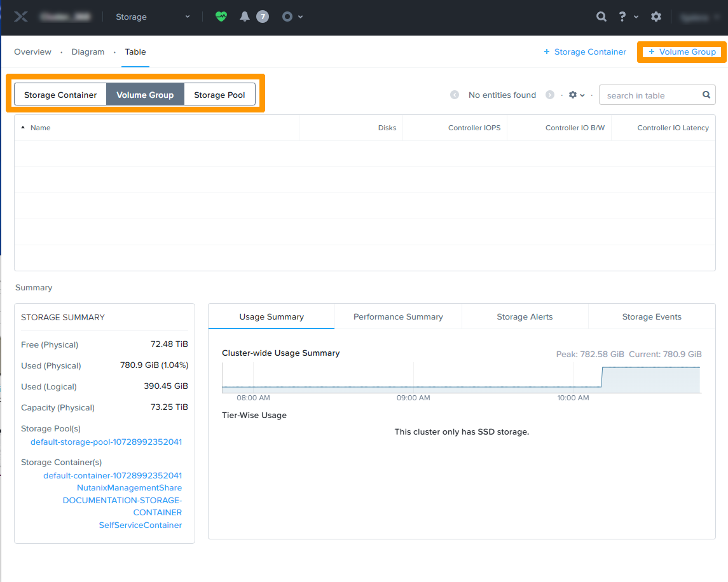Screen dimensions: 728x582
Task: Open the Performance Summary tab
Action: (x=397, y=316)
